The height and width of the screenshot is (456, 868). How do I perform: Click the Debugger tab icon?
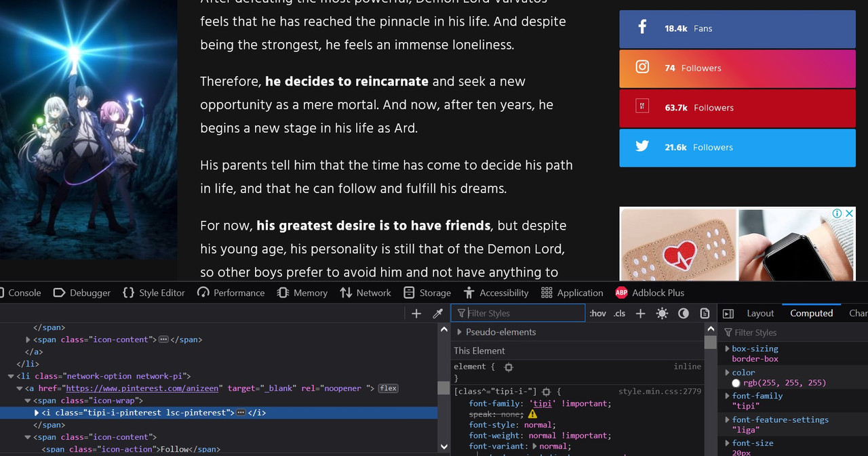59,293
